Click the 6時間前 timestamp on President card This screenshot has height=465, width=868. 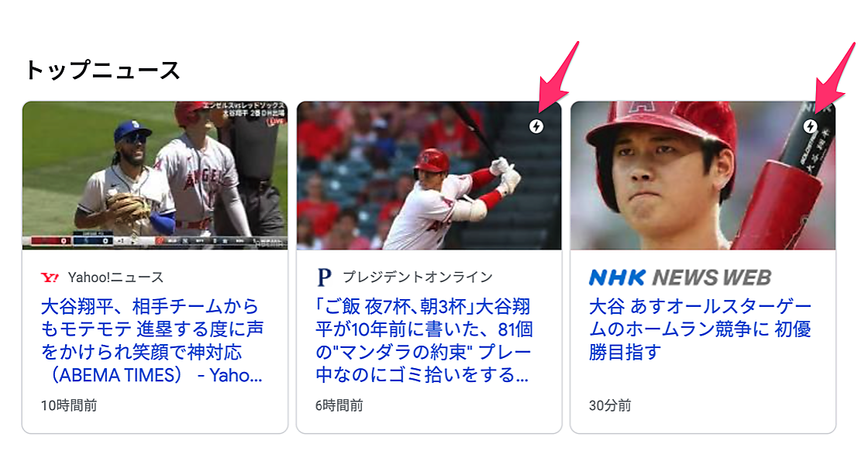[339, 406]
